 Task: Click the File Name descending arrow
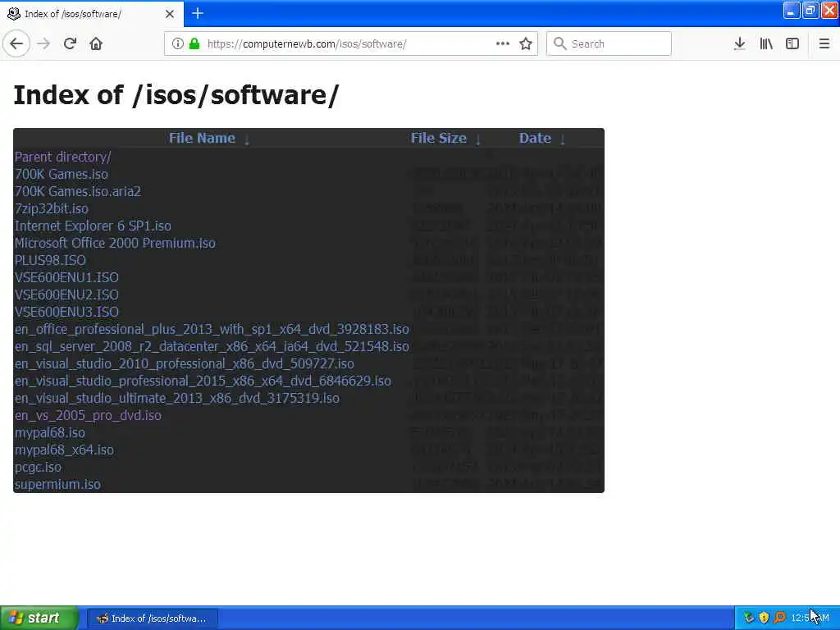pyautogui.click(x=247, y=139)
